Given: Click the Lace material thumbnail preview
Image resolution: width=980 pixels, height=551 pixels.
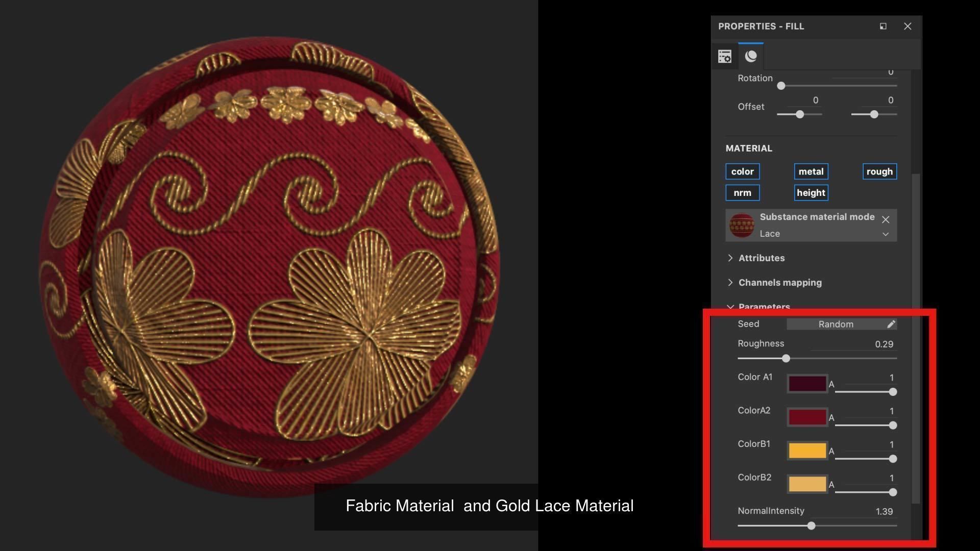Looking at the screenshot, I should coord(742,225).
